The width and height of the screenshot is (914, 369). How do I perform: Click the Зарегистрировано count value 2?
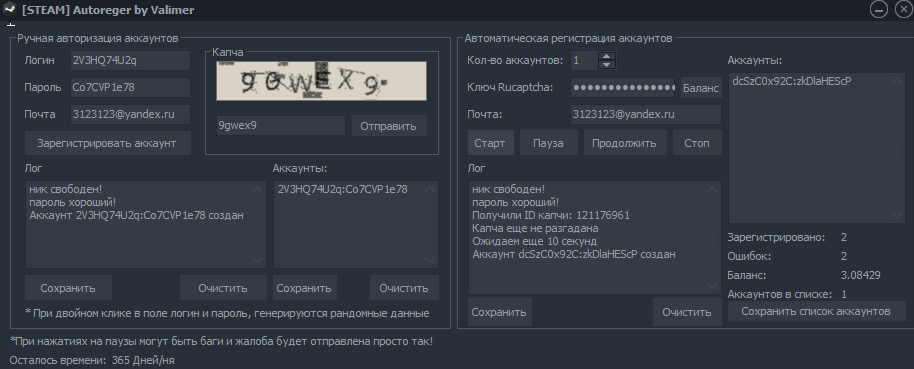pyautogui.click(x=844, y=237)
